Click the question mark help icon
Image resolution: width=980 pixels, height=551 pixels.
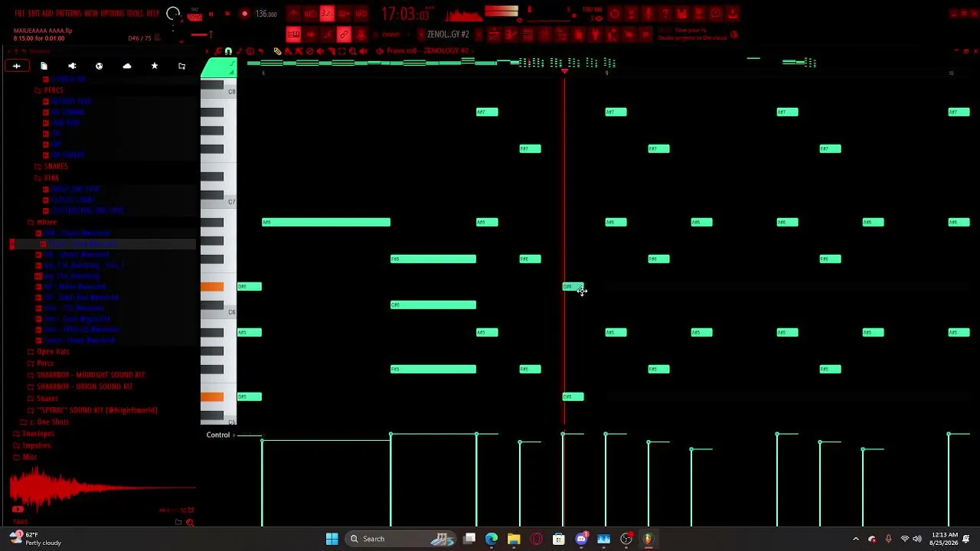point(665,14)
